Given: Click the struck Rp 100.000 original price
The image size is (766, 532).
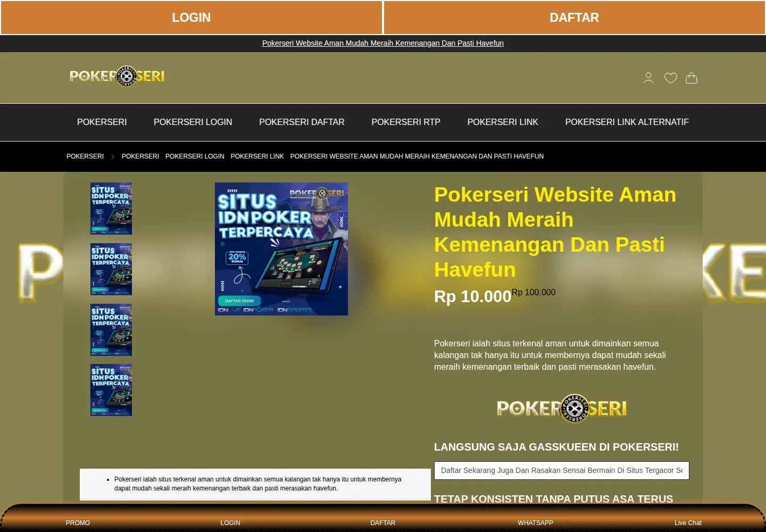Looking at the screenshot, I should click(534, 293).
